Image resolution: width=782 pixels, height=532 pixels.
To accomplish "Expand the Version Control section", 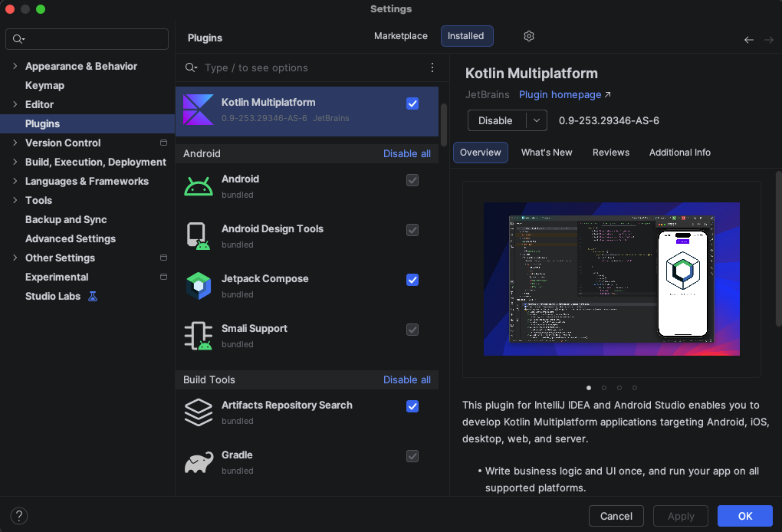I will [x=15, y=143].
